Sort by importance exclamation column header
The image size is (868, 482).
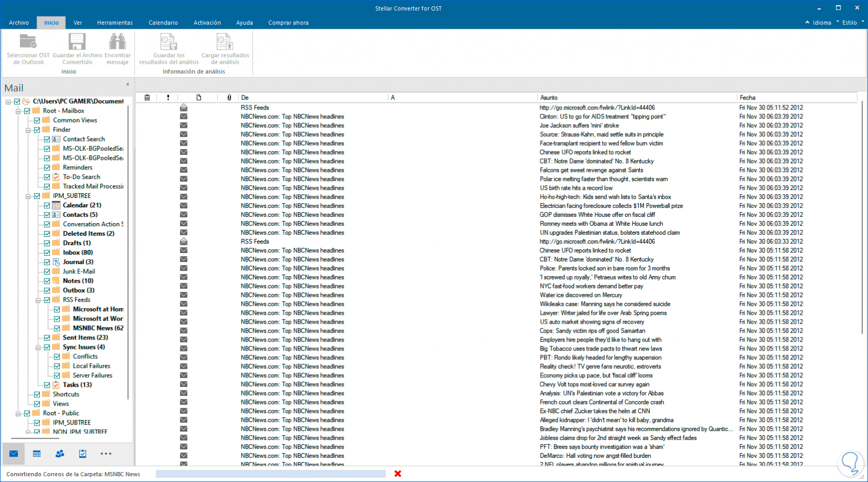point(168,97)
